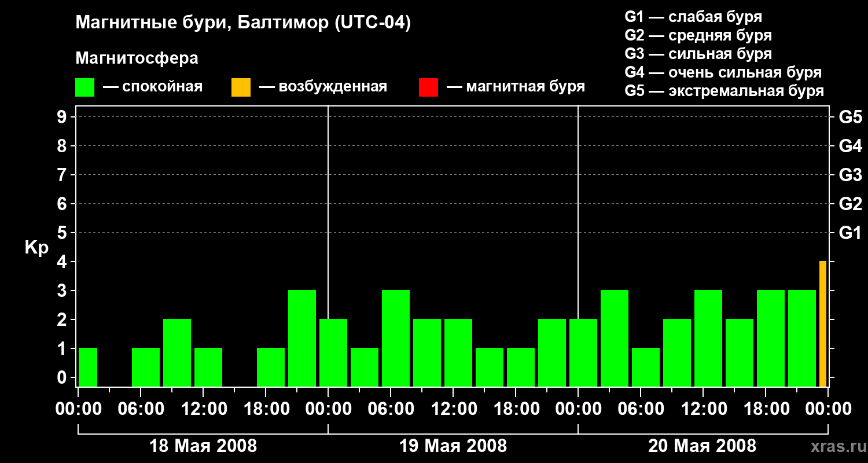Click the red 'магнитная буря' legend swatch

[x=429, y=87]
